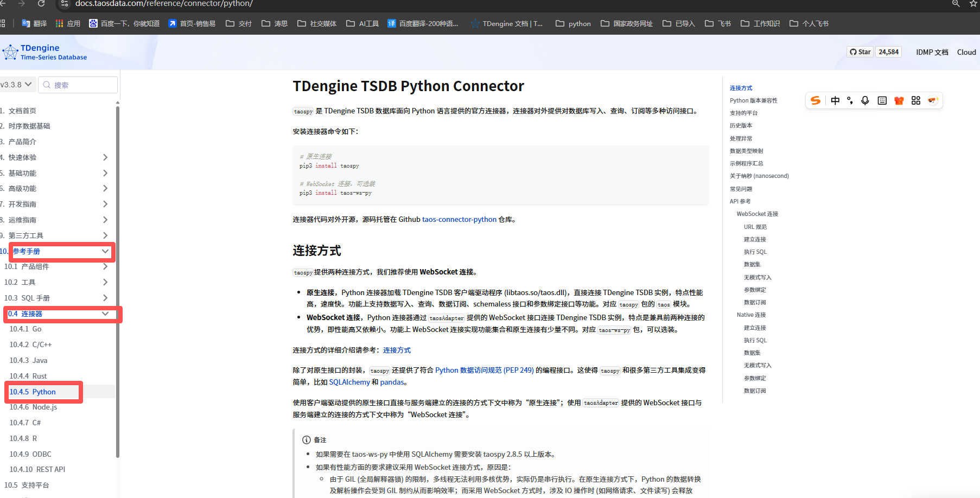Click the TDengine logo
This screenshot has width=980, height=498.
click(44, 52)
